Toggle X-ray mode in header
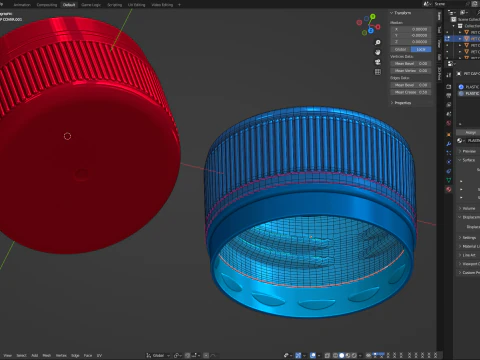Screen dimensions: 480x360 tap(327, 355)
